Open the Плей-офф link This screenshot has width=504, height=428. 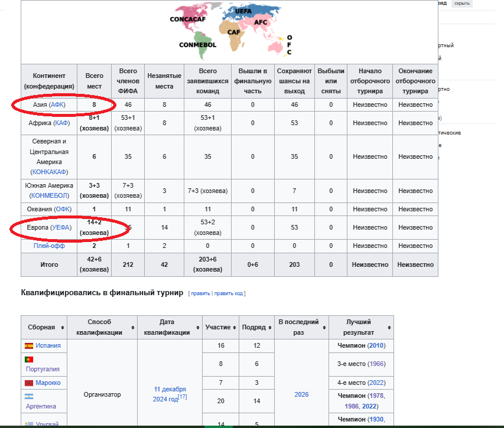(x=49, y=246)
